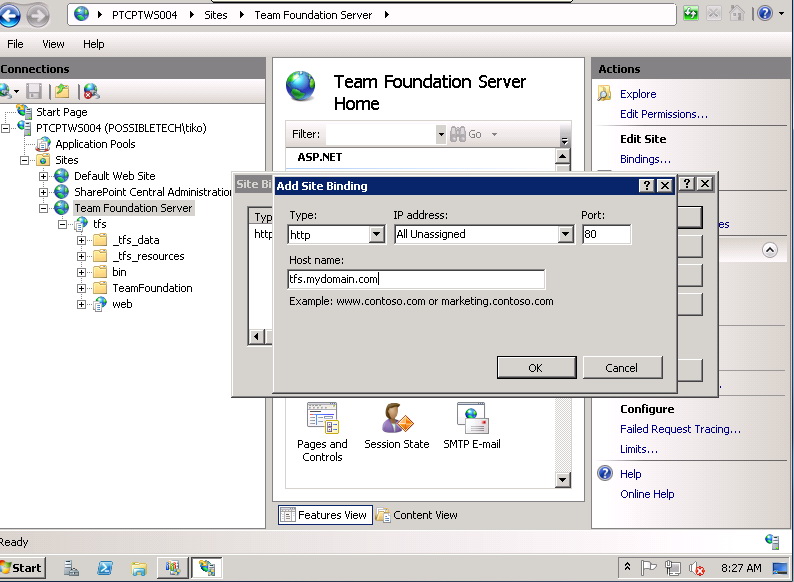
Task: Click the Explore action icon
Action: (x=604, y=94)
